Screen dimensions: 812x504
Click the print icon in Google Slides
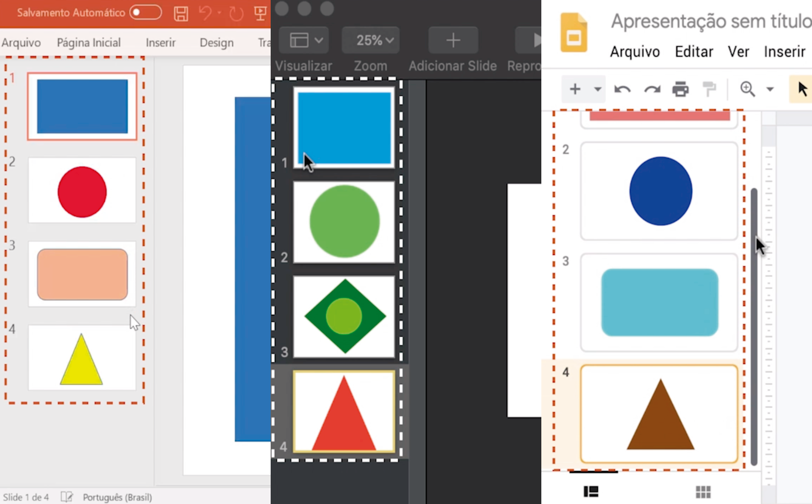(680, 89)
